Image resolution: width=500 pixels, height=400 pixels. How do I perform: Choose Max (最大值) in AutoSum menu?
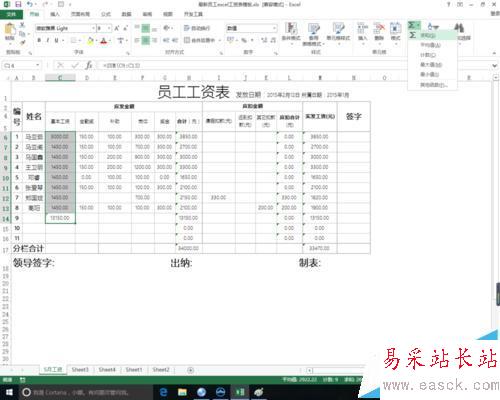click(x=433, y=64)
